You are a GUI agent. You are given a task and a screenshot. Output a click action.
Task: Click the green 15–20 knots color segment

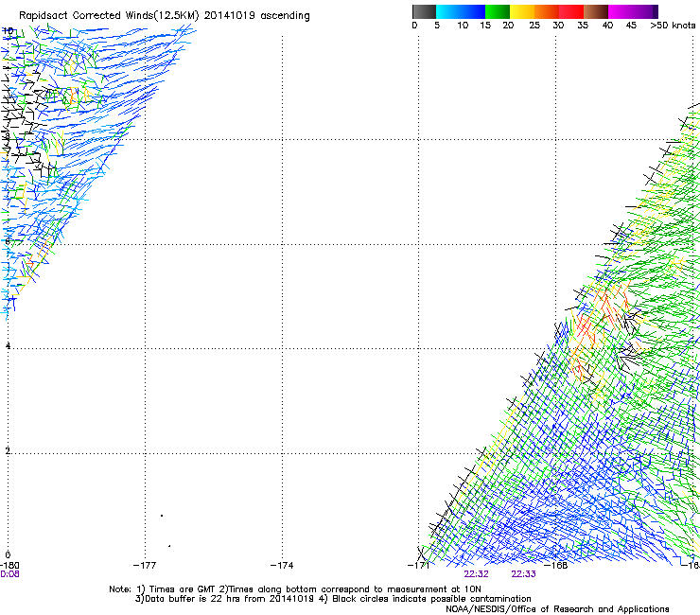(x=498, y=11)
